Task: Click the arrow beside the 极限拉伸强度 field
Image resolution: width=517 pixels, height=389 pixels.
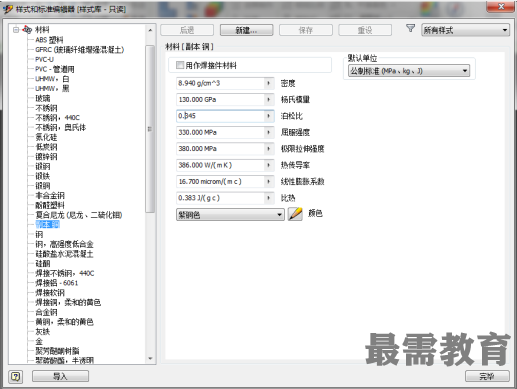Action: (x=269, y=148)
